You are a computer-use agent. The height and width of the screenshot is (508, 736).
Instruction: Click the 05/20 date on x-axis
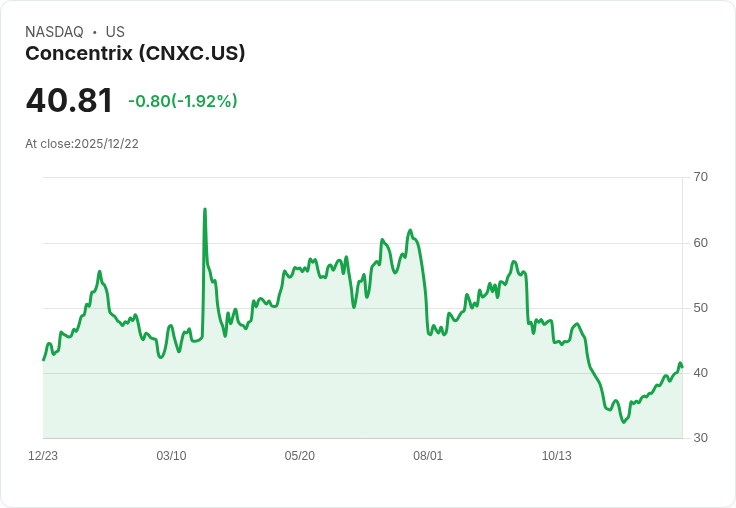point(300,456)
